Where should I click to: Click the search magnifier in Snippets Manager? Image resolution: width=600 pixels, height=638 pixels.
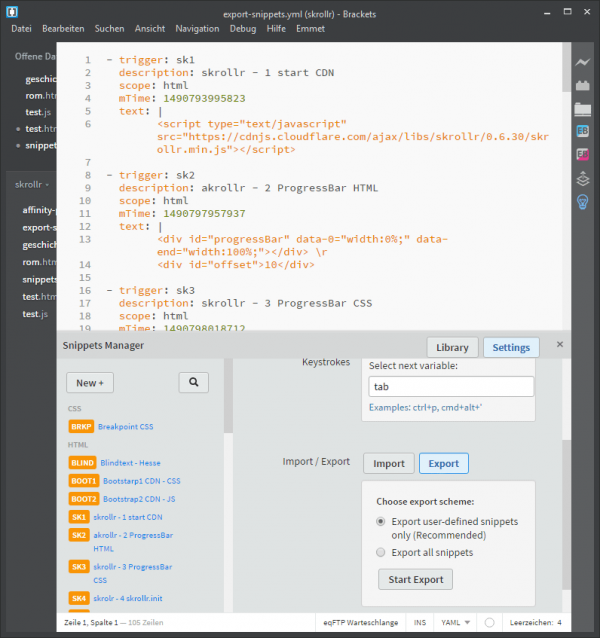(194, 382)
